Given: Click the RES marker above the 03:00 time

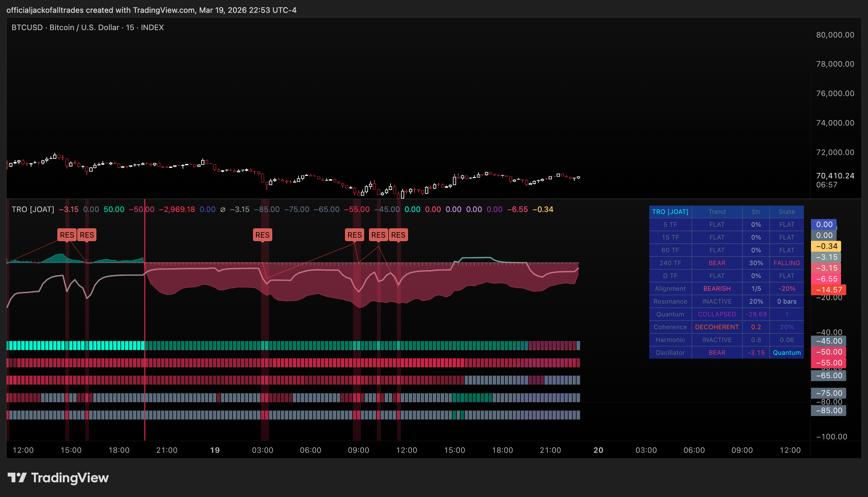Looking at the screenshot, I should [263, 235].
